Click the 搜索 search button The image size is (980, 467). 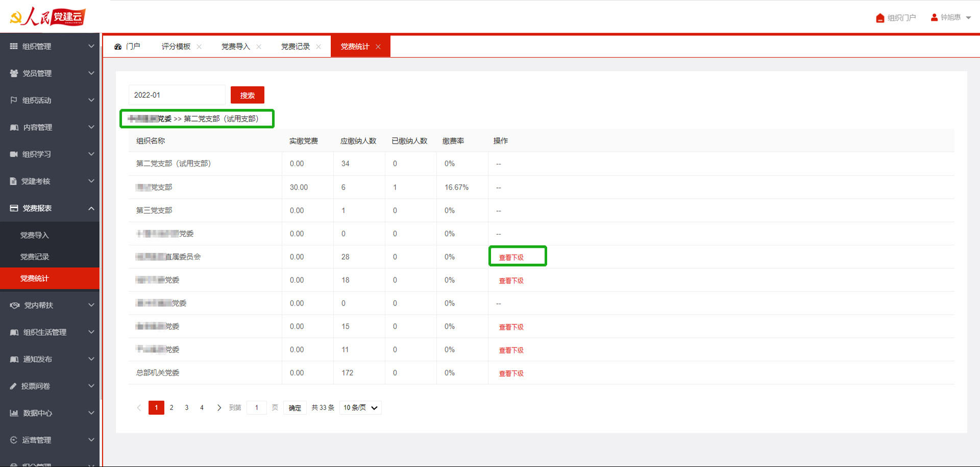247,95
